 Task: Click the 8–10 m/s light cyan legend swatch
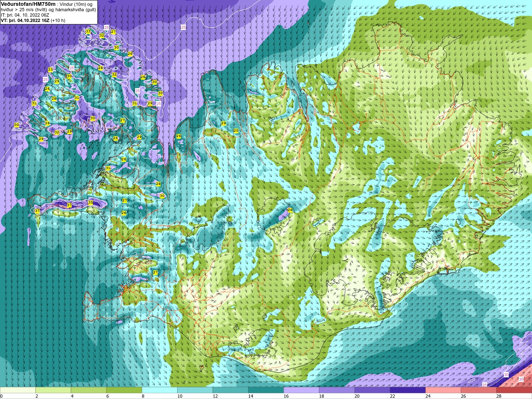(x=160, y=390)
